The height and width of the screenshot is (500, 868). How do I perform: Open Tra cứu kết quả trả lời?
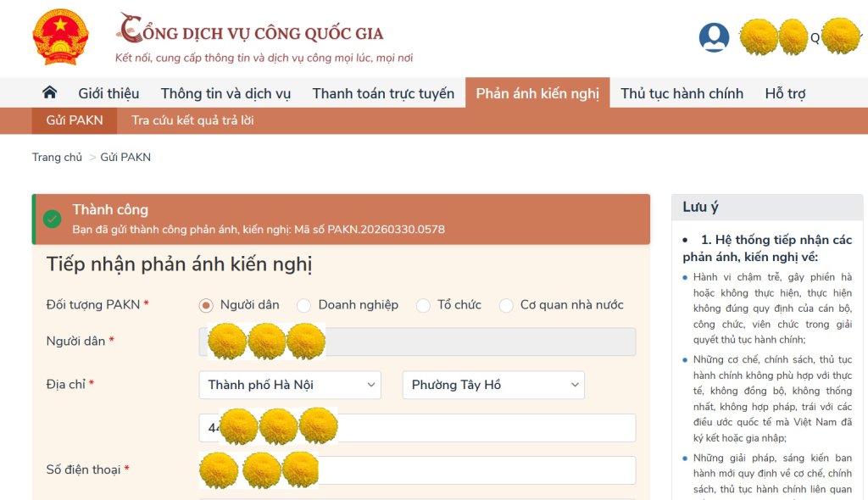pos(192,120)
